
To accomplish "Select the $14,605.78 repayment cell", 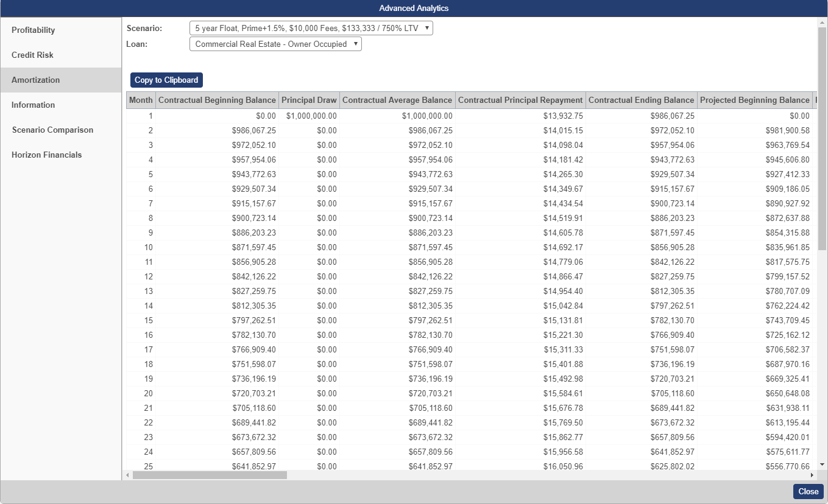I will (520, 233).
